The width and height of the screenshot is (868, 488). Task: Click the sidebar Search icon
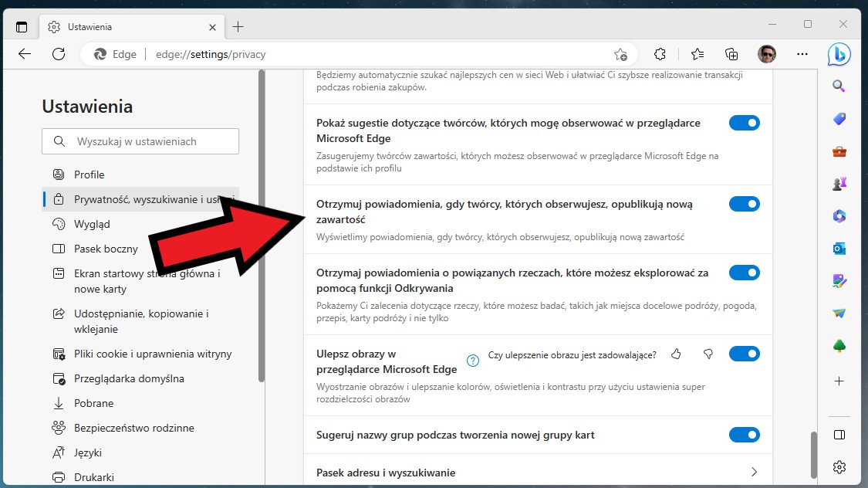[x=839, y=86]
